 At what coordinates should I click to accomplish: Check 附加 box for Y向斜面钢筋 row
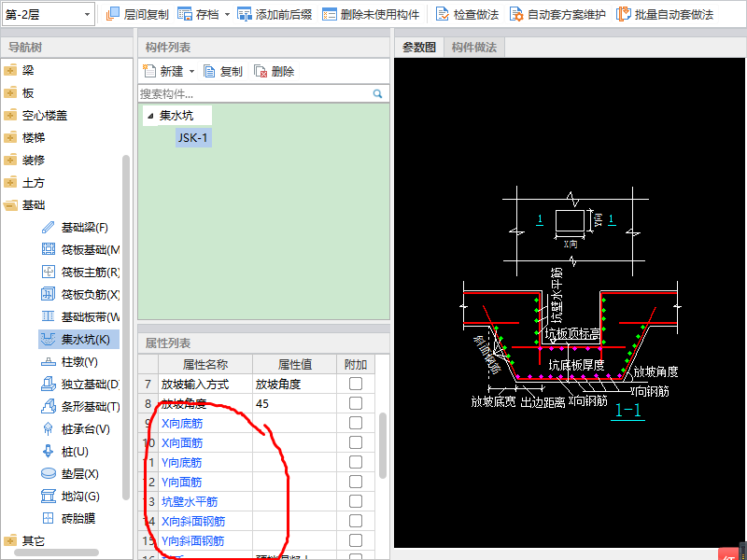(356, 540)
